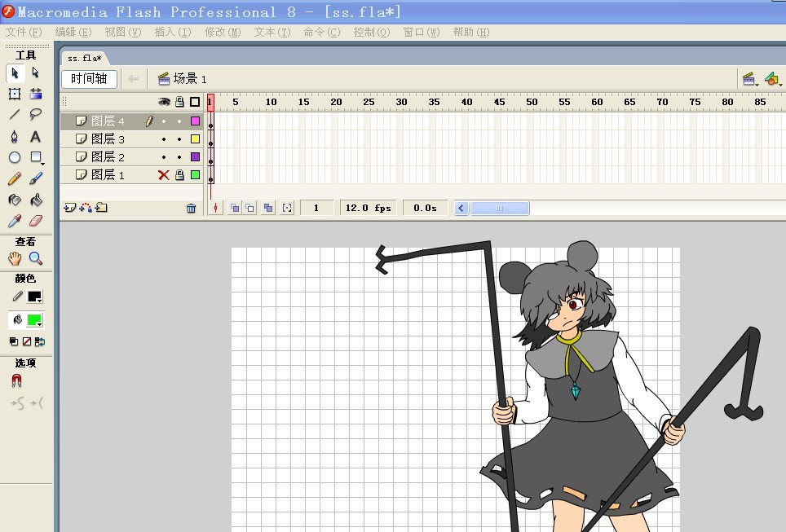Open the Edit Scene dropdown
Screen dimensions: 786x532
[x=749, y=79]
